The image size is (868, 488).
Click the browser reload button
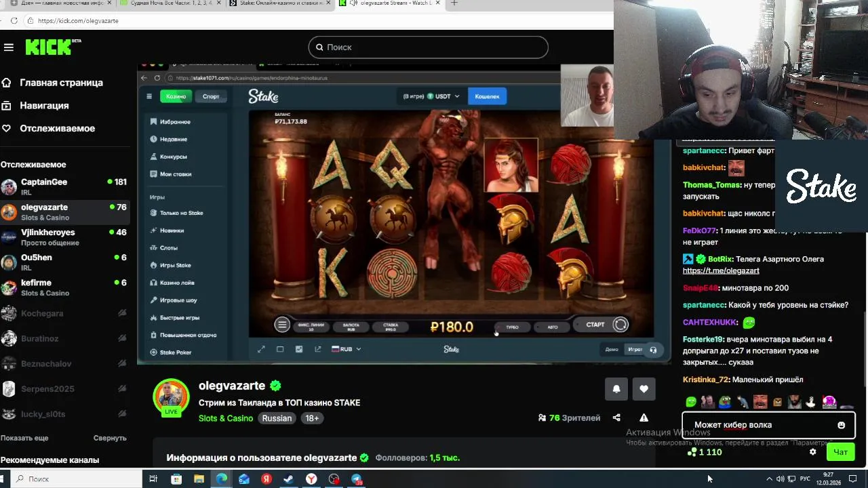[x=14, y=20]
